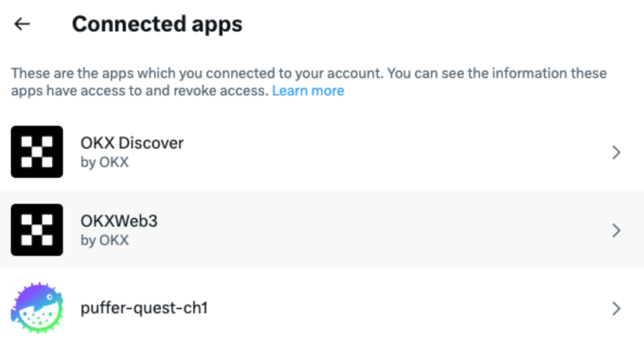Select the OKX Discover app name
The height and width of the screenshot is (347, 644).
132,143
